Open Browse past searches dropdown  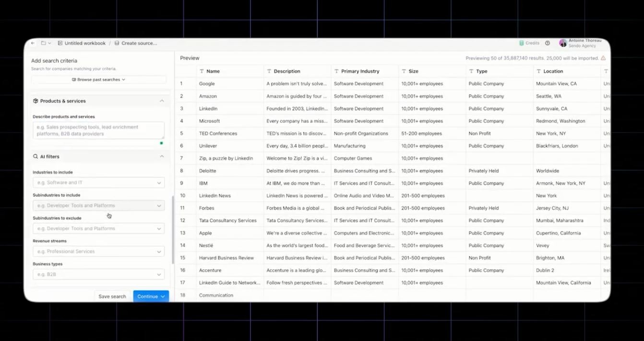click(98, 80)
